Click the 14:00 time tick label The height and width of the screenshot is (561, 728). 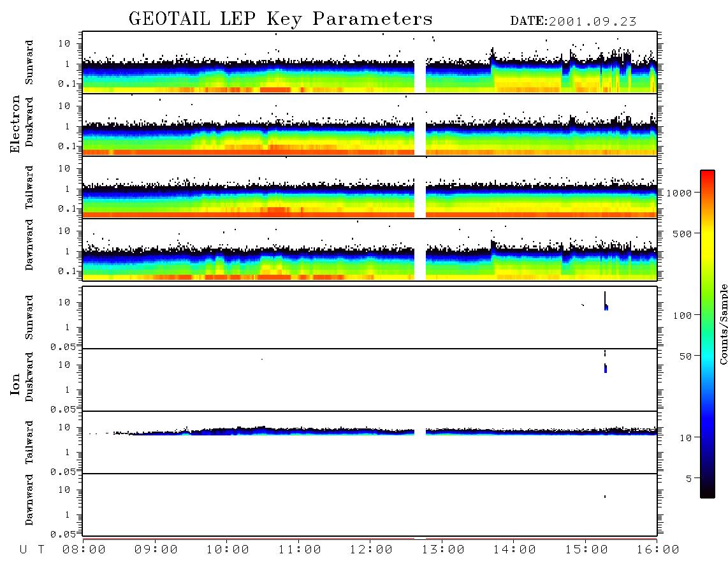[514, 550]
